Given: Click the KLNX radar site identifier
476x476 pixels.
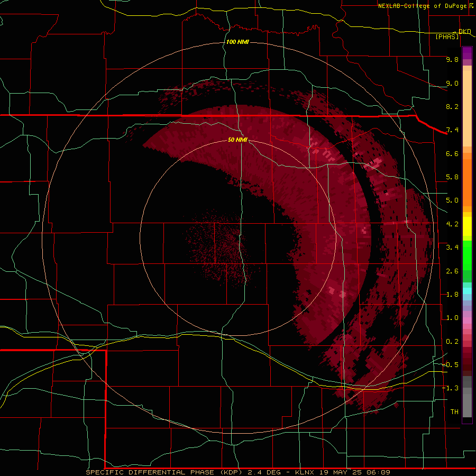Looking at the screenshot, I should (305, 472).
